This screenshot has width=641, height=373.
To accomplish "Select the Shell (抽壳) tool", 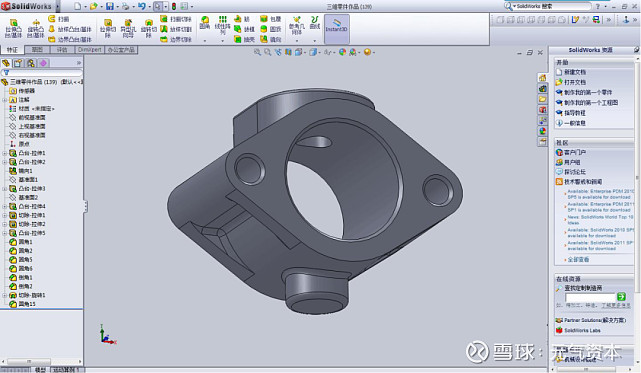I will [x=244, y=39].
